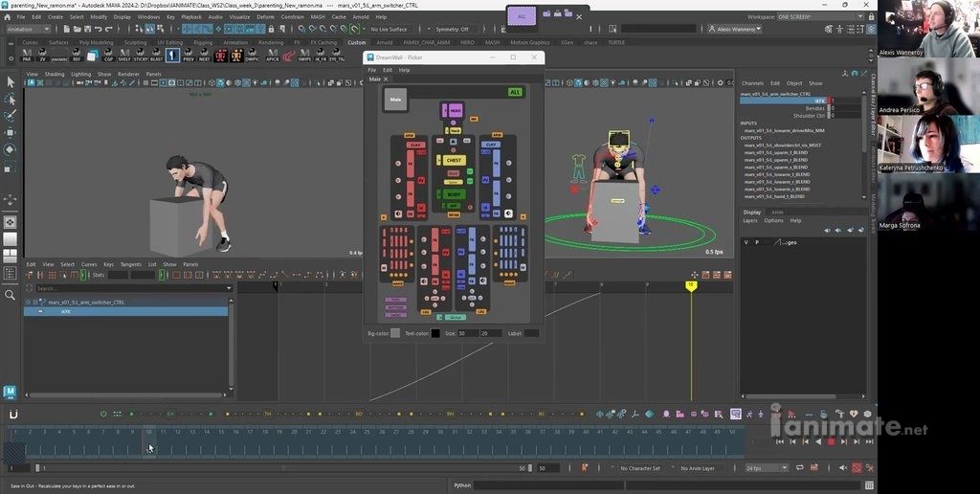
Task: Click the NEXT shelf button
Action: tap(204, 56)
